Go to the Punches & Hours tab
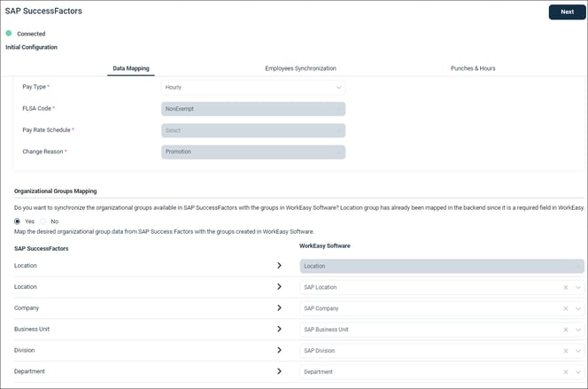Viewport: 588px width, 389px height. [x=473, y=68]
